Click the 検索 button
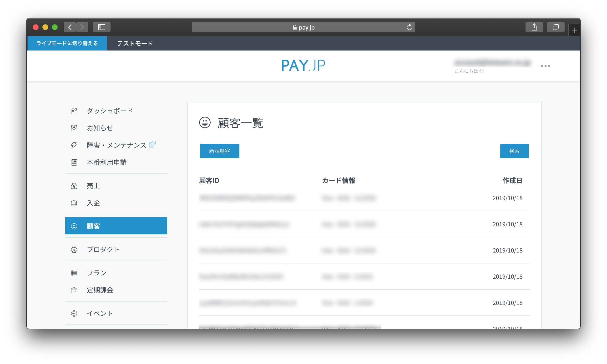This screenshot has width=607, height=364. click(514, 151)
